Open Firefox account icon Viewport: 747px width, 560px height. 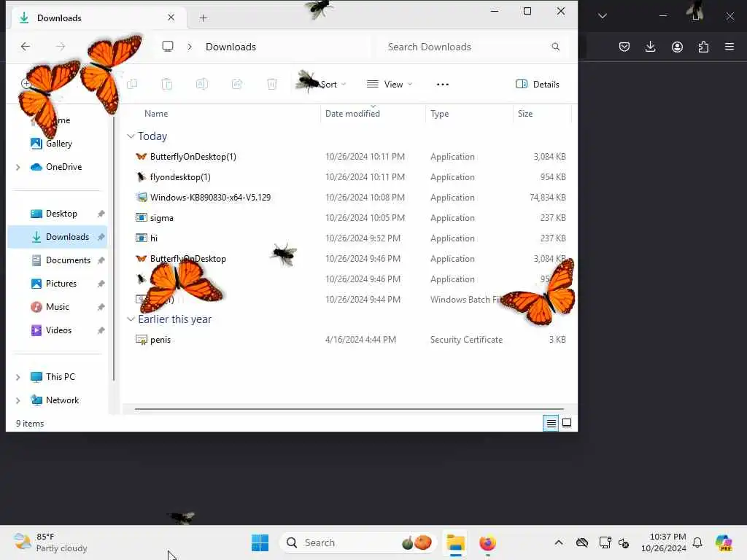pyautogui.click(x=677, y=47)
